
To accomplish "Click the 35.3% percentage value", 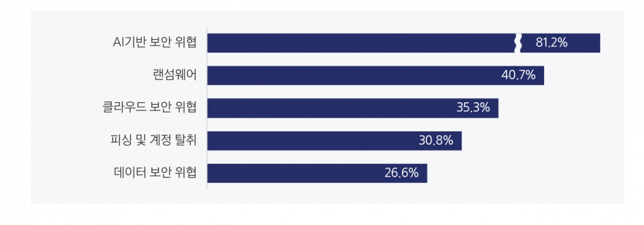I will point(473,108).
